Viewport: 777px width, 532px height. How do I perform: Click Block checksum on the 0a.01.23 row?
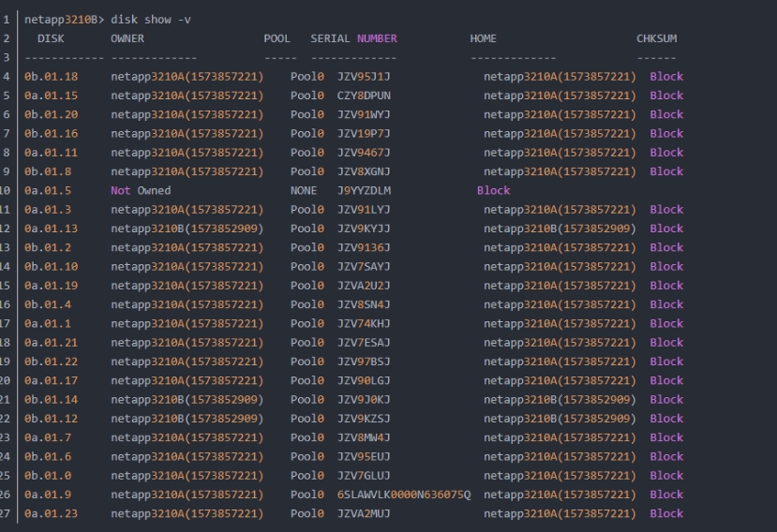click(x=666, y=513)
